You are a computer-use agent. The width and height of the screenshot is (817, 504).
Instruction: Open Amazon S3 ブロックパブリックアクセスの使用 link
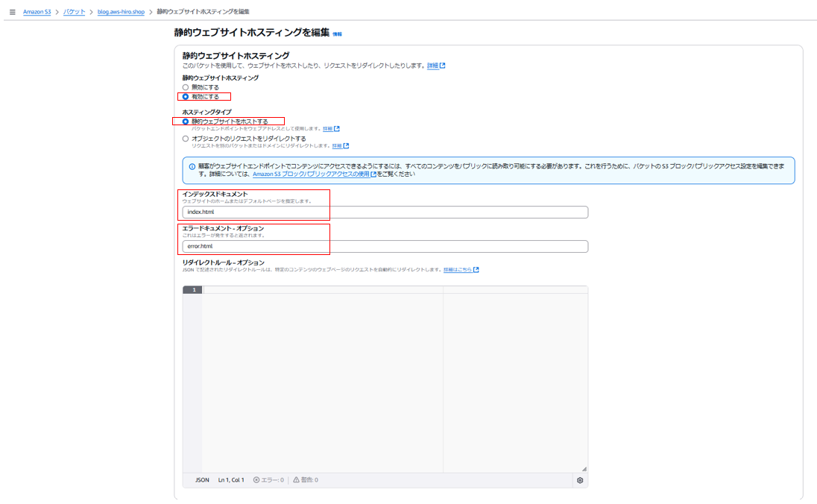coord(314,174)
